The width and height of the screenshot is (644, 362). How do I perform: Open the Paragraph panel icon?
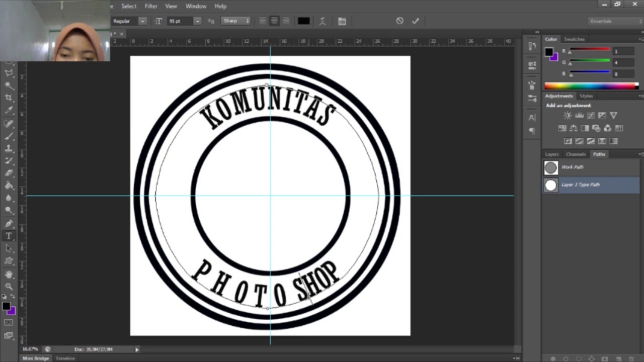[x=532, y=131]
